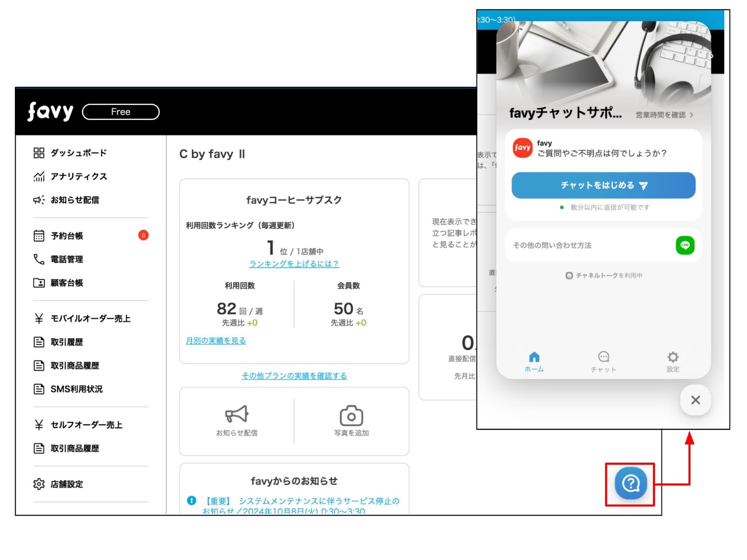This screenshot has width=747, height=560.
Task: Close the chat widget with X button
Action: coord(696,400)
